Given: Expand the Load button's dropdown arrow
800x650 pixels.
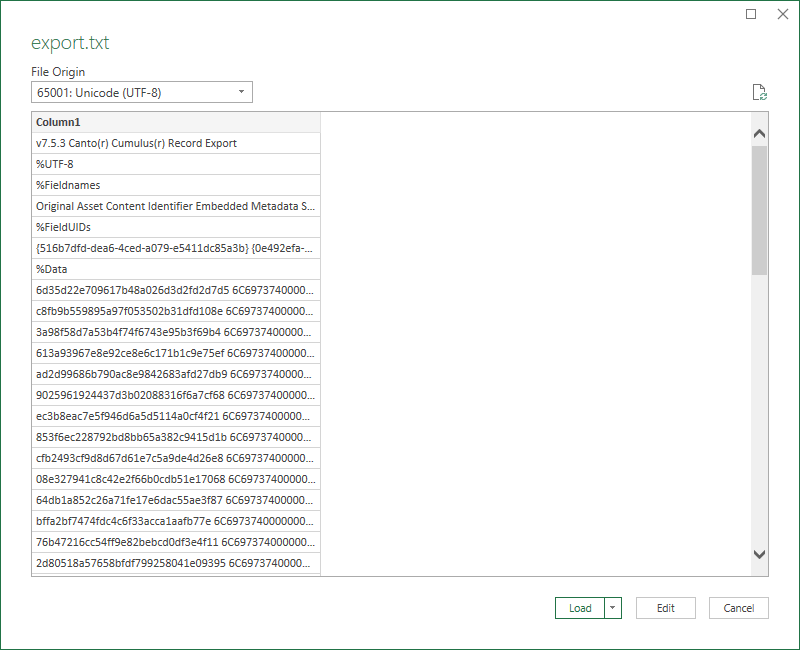Looking at the screenshot, I should (613, 608).
